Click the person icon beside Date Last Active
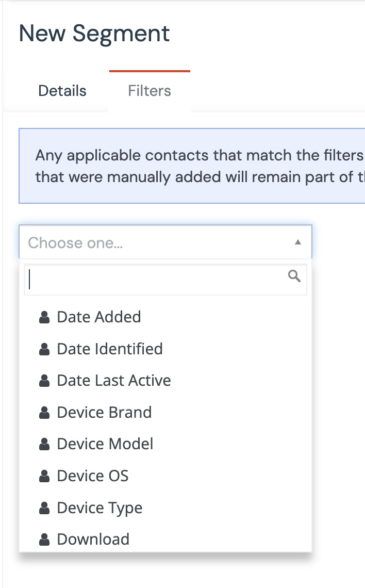 point(44,381)
